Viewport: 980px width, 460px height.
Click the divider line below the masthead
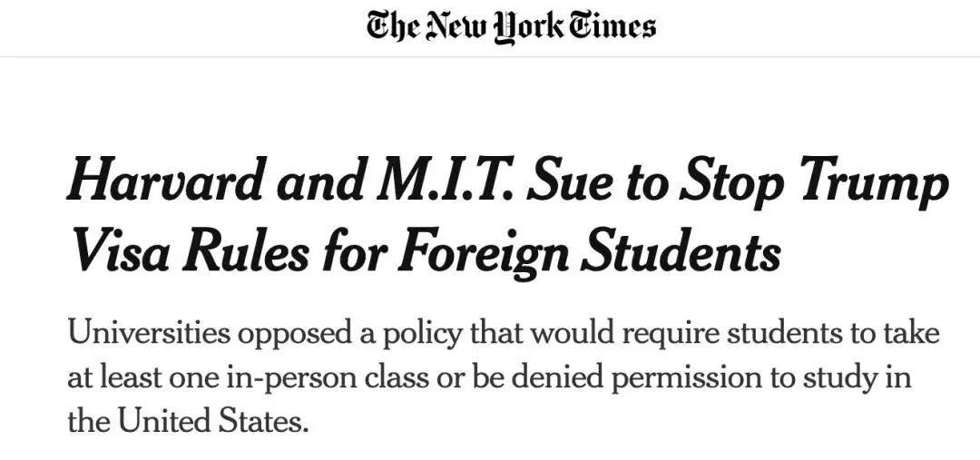(x=490, y=57)
